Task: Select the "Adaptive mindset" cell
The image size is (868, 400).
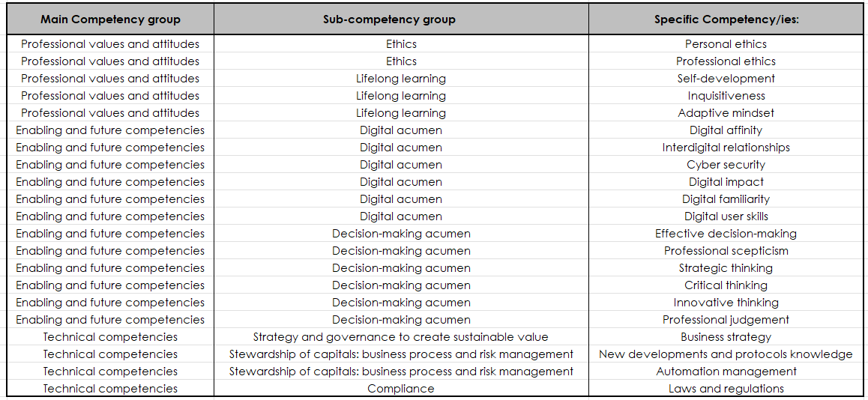Action: 726,113
